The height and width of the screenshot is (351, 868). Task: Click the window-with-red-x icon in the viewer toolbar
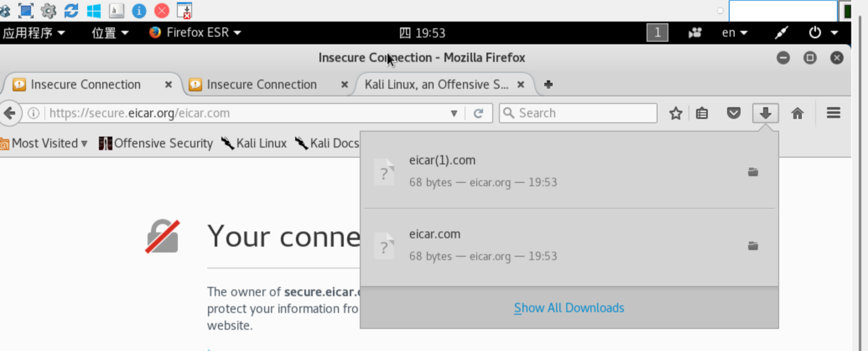[185, 10]
